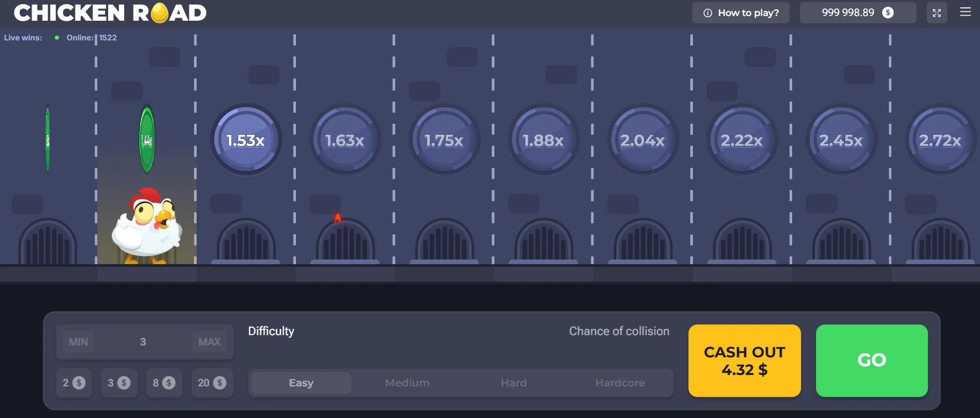Select Hard difficulty
The width and height of the screenshot is (980, 418).
pos(514,383)
